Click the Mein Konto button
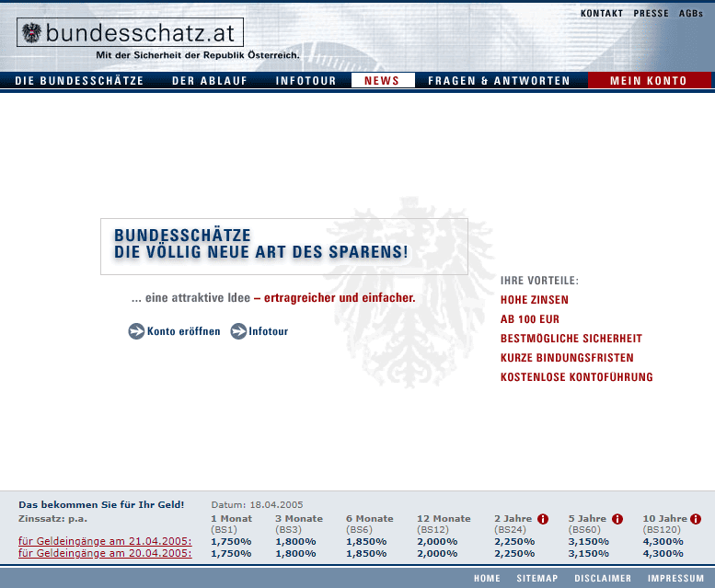Viewport: 715px width, 588px height. 649,81
